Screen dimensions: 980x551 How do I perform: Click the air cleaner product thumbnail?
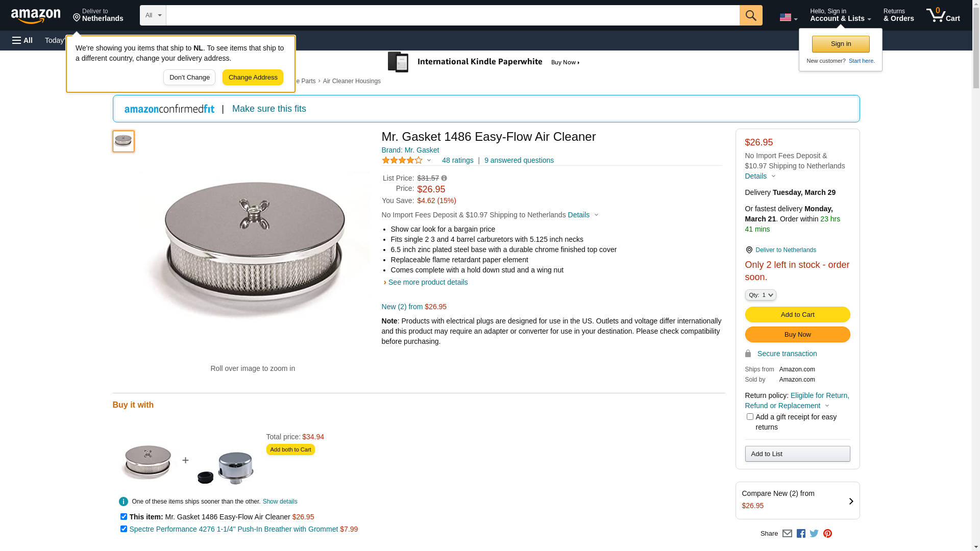(x=124, y=141)
